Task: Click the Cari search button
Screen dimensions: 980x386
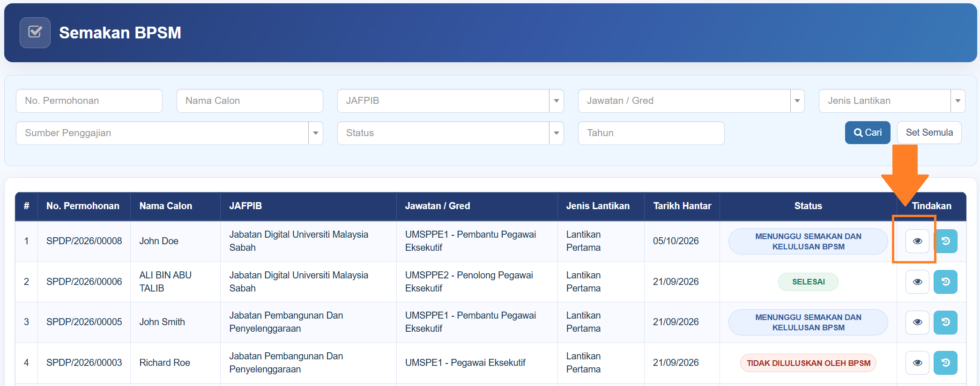Action: click(868, 132)
